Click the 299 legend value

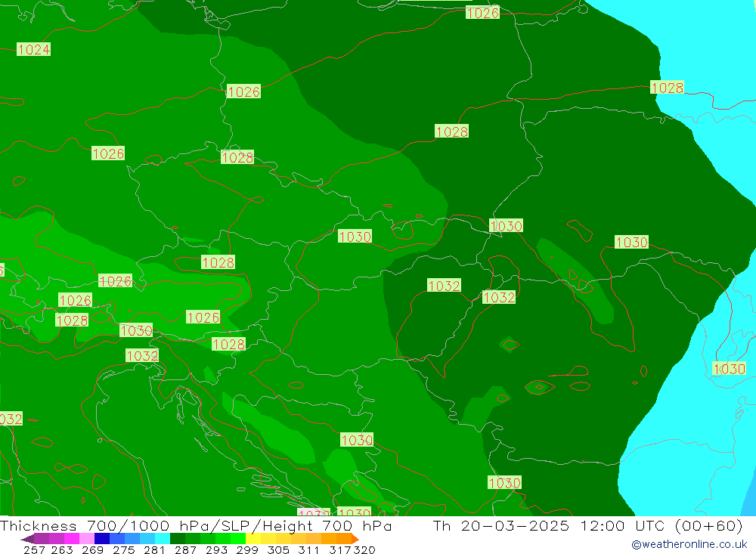[x=247, y=549]
